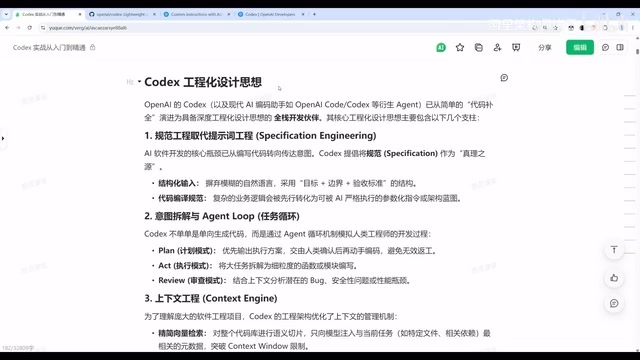Bookmark this page with star icon
Screen dimensions: 640x360
[x=556, y=28]
